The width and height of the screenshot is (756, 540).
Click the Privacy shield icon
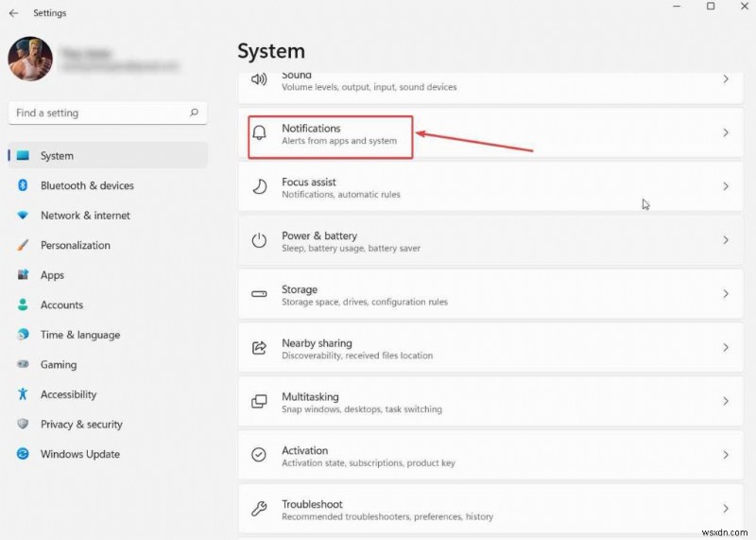coord(23,424)
